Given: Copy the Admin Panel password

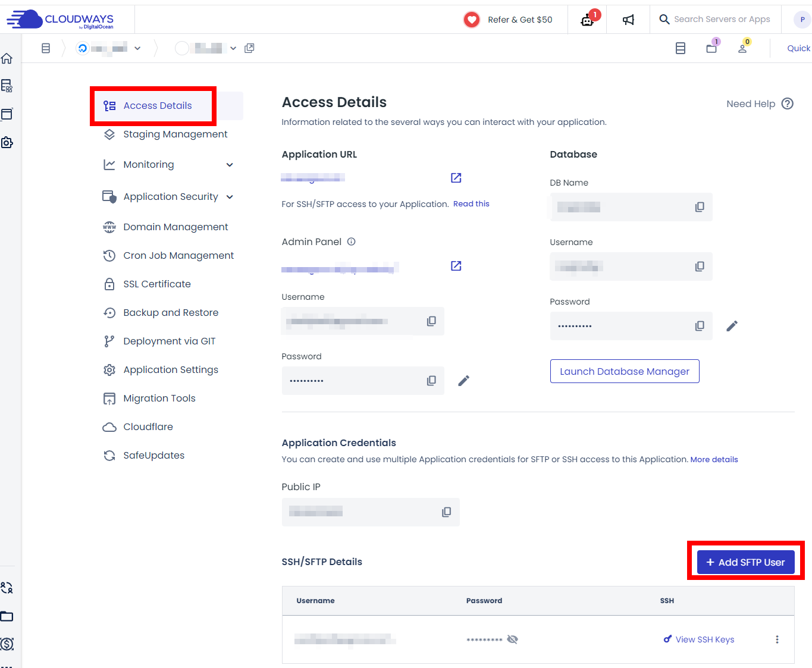Looking at the screenshot, I should tap(431, 381).
